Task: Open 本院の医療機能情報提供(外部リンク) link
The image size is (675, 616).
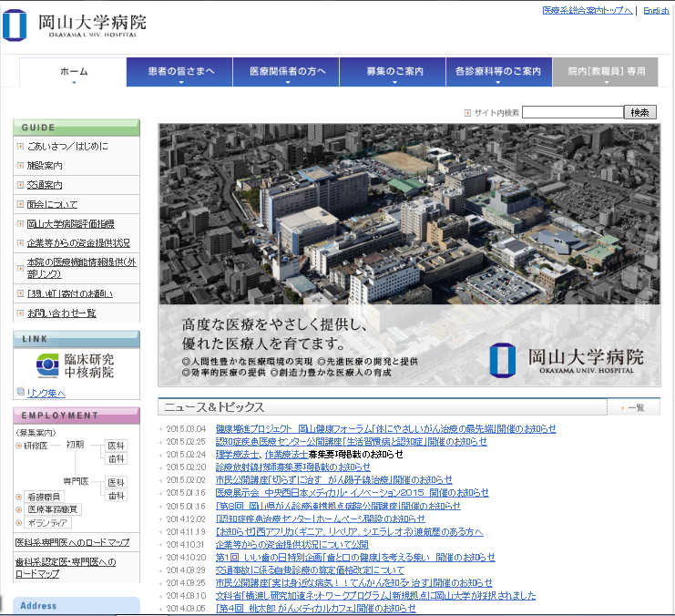Action: pos(82,268)
